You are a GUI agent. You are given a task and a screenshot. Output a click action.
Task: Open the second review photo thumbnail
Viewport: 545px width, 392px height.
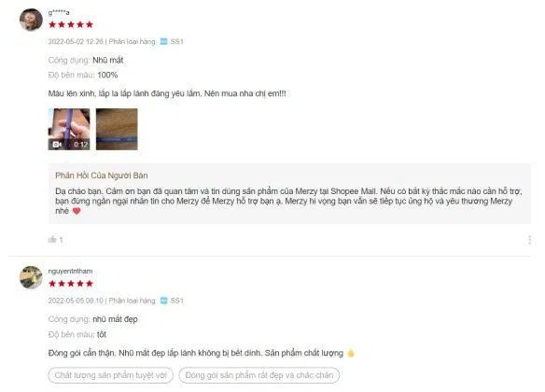point(117,130)
